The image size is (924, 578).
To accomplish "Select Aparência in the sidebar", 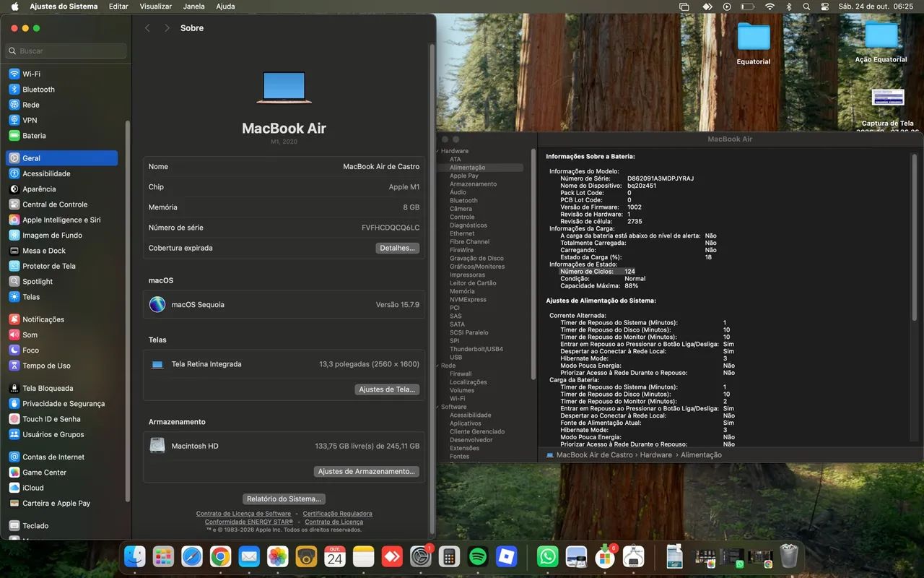I will 61,189.
